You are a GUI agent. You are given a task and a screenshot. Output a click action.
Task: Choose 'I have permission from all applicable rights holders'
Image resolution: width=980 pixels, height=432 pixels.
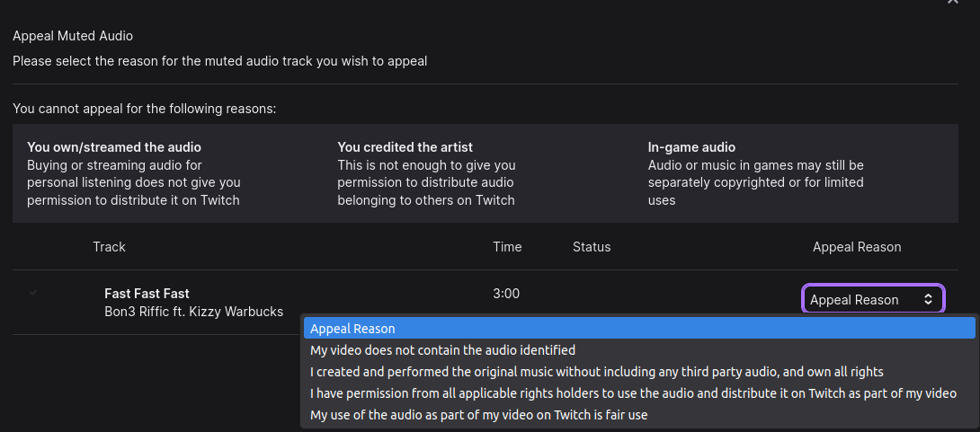[638, 394]
